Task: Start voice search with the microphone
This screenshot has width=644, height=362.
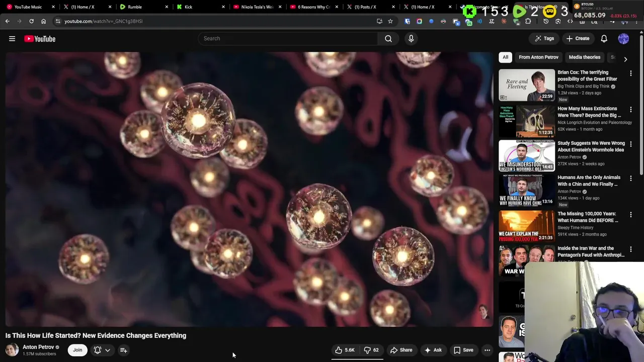Action: coord(411,38)
